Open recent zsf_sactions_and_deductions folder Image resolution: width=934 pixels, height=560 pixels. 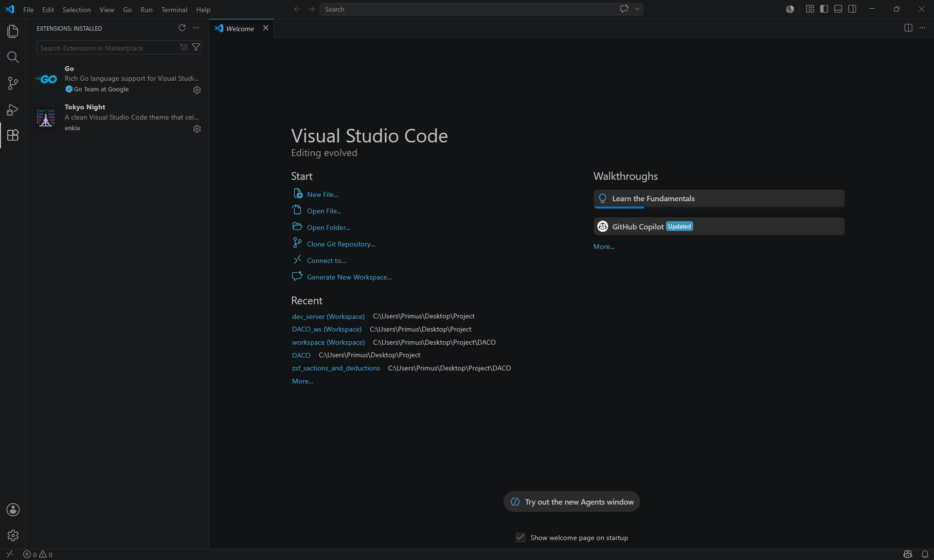[x=336, y=368]
